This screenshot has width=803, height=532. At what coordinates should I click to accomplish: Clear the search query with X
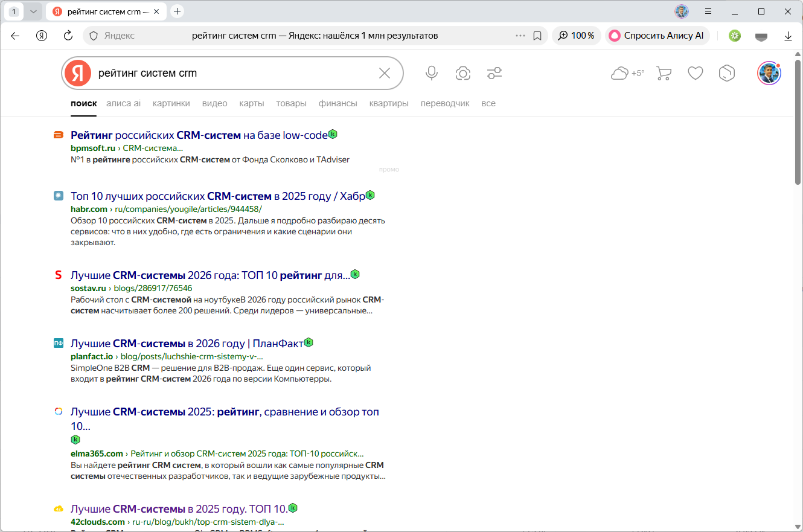[385, 73]
